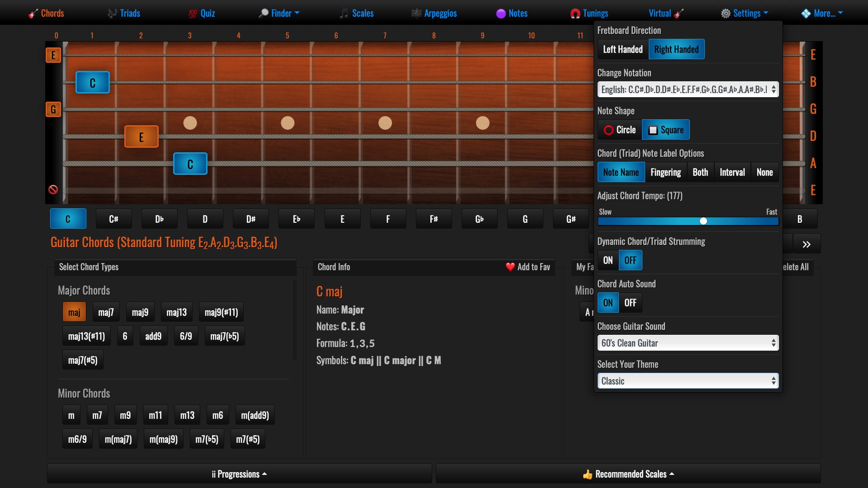Switch label option to Fingering
Screen dimensions: 868x488
(x=665, y=173)
